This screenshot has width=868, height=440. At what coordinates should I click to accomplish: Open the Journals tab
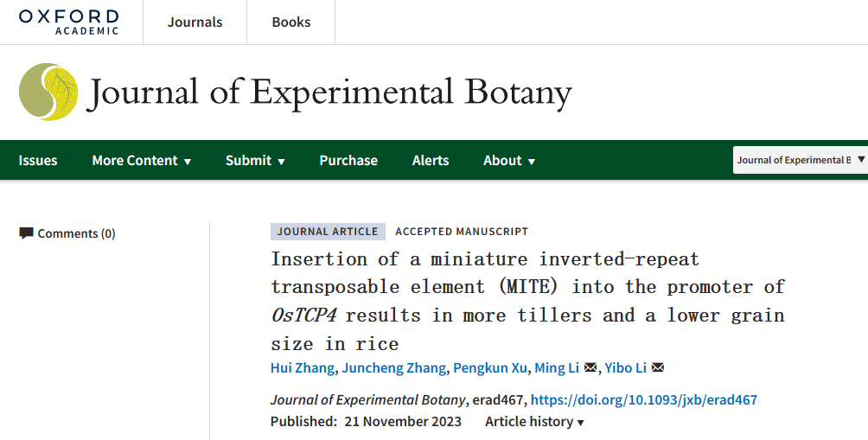[x=195, y=22]
